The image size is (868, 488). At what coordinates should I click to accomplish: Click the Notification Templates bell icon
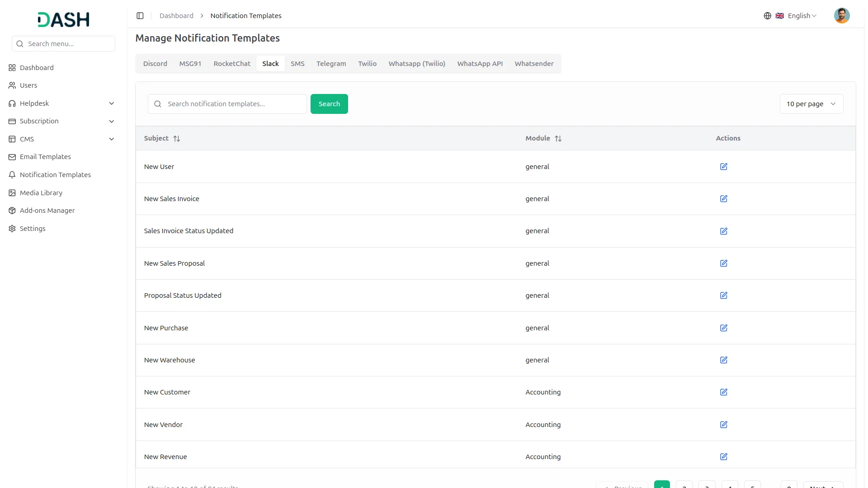click(12, 174)
